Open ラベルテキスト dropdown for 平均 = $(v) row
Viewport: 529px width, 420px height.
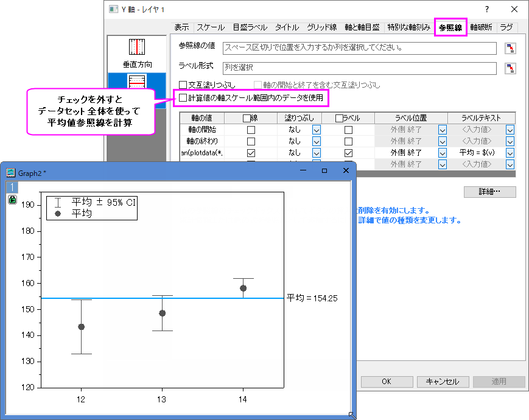(510, 153)
